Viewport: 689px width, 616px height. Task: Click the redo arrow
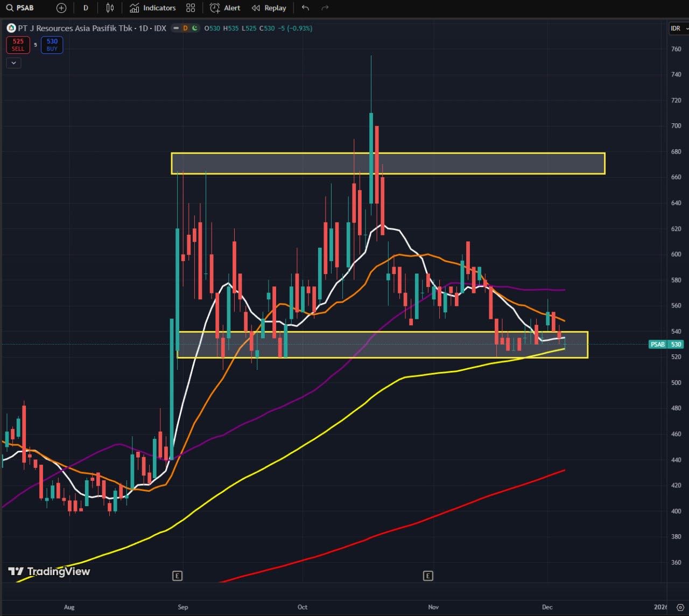click(325, 8)
